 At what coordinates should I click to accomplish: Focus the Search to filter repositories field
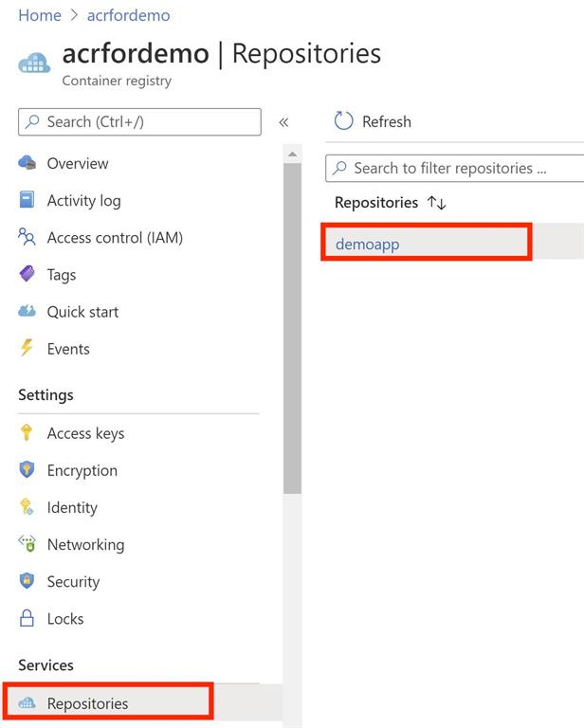tap(454, 168)
